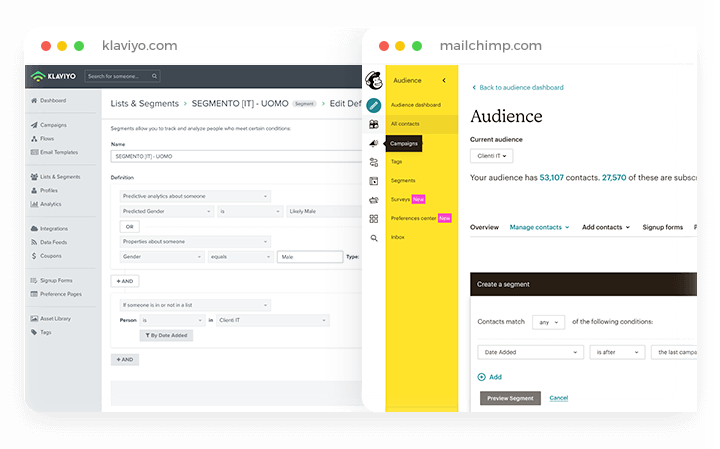The width and height of the screenshot is (720, 449).
Task: Open the Klaviyo 'Clienti IT' list dropdown
Action: pyautogui.click(x=273, y=320)
